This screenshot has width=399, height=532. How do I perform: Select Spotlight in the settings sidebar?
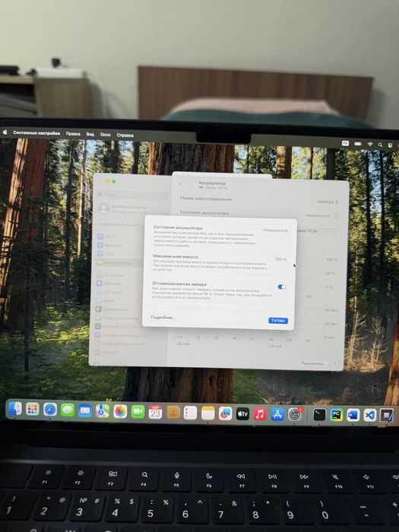pyautogui.click(x=106, y=353)
